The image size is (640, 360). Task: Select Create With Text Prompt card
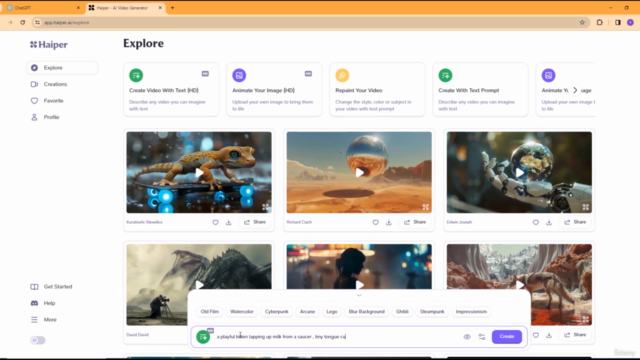pyautogui.click(x=480, y=90)
